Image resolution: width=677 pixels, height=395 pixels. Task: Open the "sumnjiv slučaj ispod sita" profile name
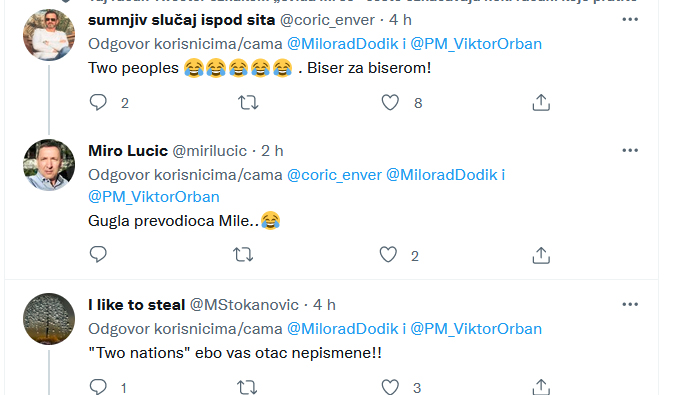point(181,20)
